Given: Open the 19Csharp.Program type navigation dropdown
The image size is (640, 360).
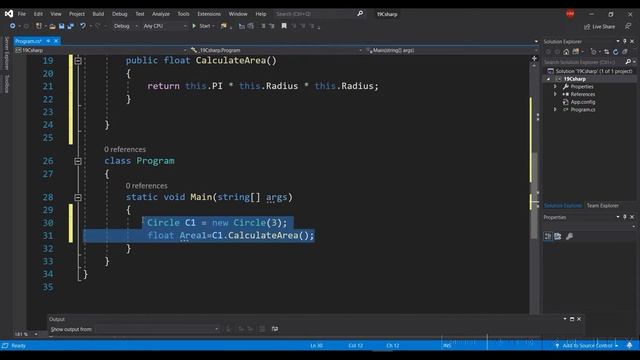Looking at the screenshot, I should 276,50.
